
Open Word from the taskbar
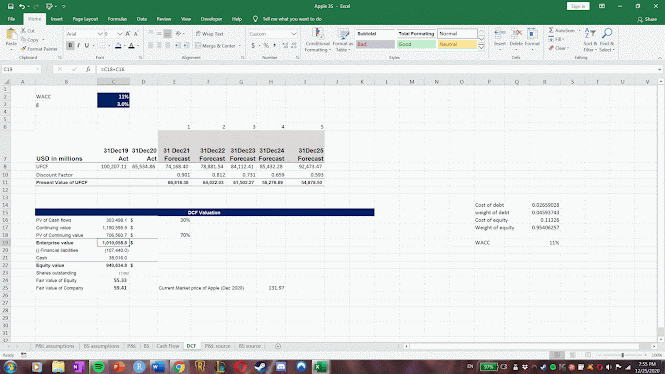tap(158, 366)
